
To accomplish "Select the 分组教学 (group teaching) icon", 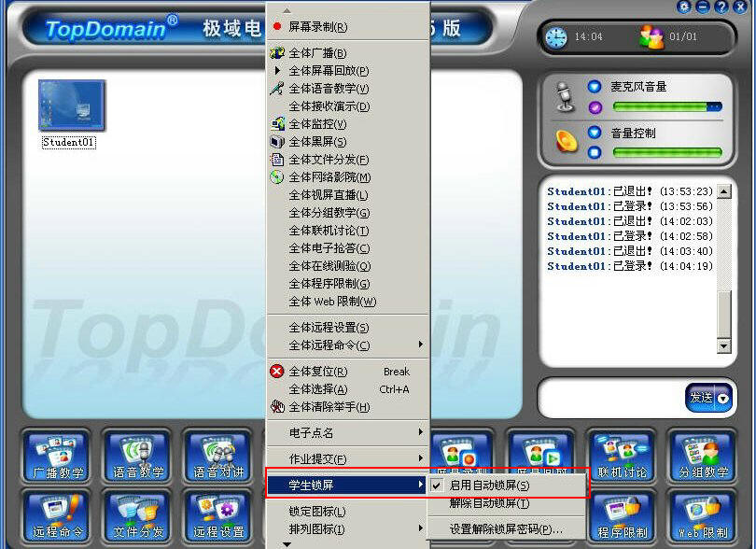I will (702, 457).
